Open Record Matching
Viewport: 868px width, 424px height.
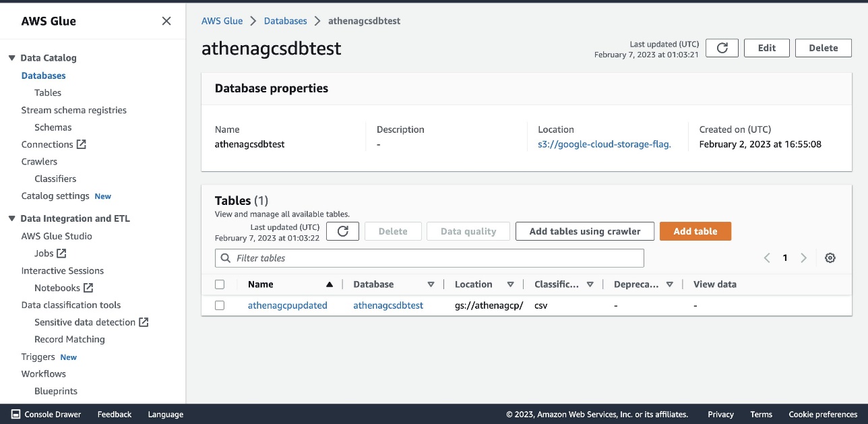pyautogui.click(x=69, y=339)
